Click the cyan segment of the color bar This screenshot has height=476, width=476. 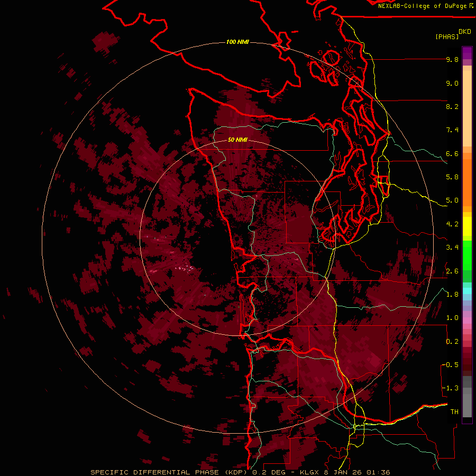tap(467, 291)
